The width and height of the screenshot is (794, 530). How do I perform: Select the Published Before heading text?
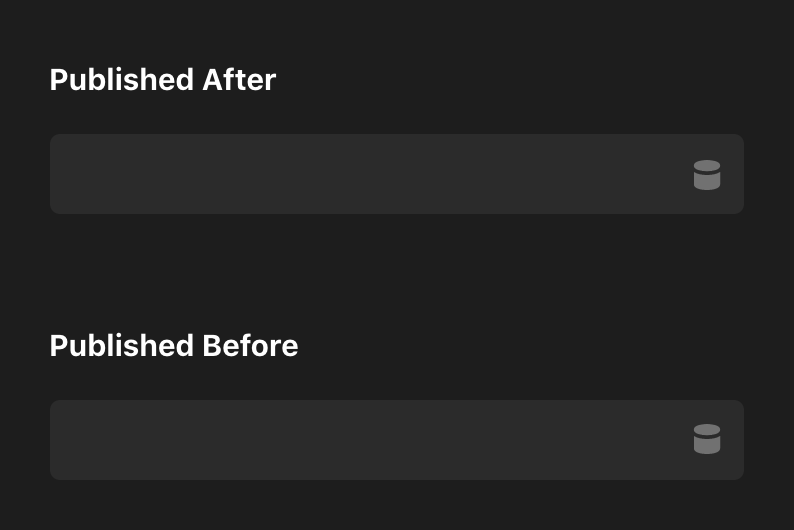(x=174, y=346)
